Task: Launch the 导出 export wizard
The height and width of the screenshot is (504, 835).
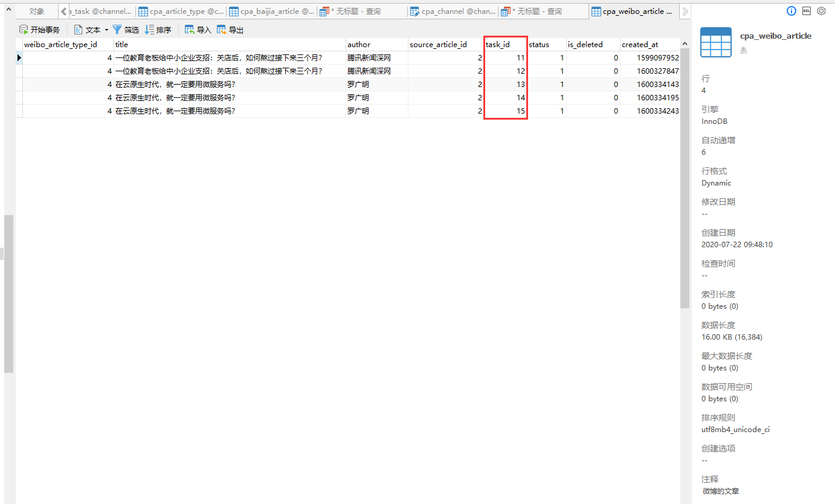Action: (x=230, y=30)
